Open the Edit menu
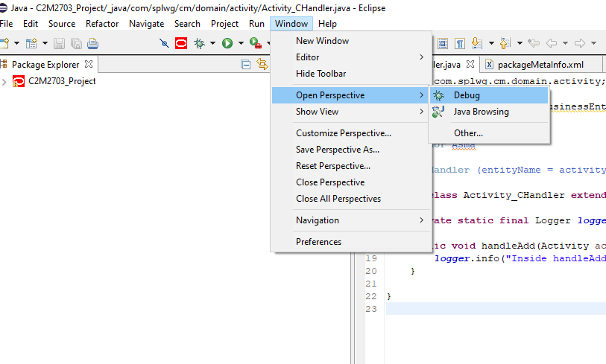This screenshot has height=364, width=606. pos(30,24)
